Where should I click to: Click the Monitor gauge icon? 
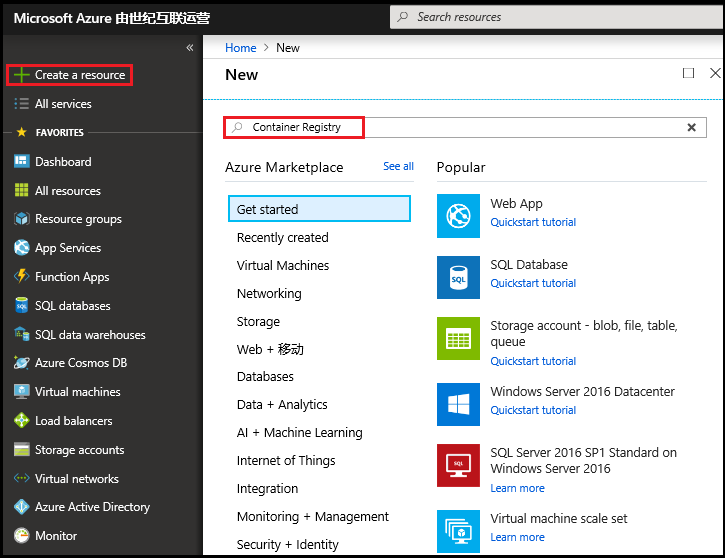click(21, 535)
